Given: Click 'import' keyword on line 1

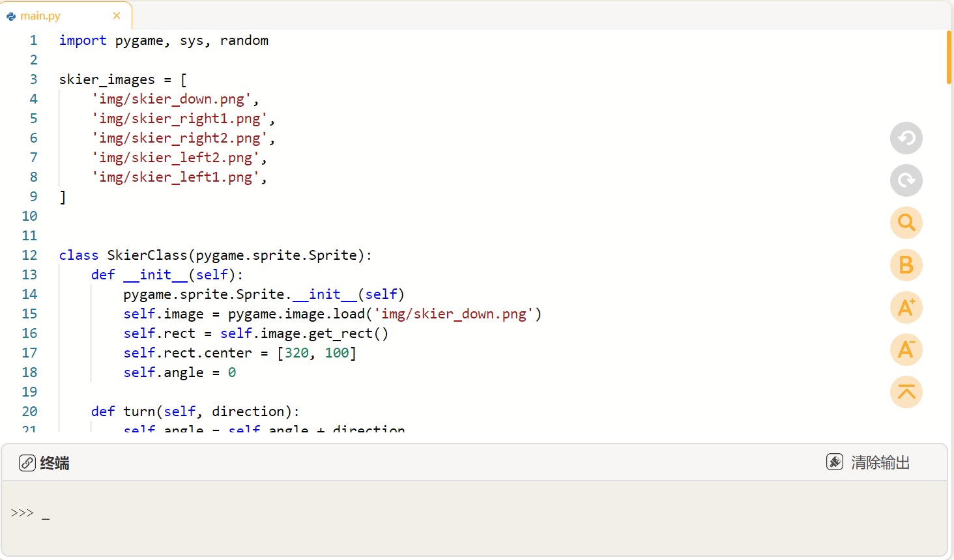Looking at the screenshot, I should click(83, 40).
